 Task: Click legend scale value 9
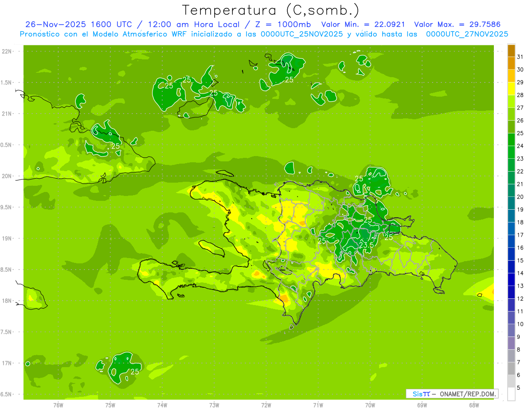coord(519,337)
